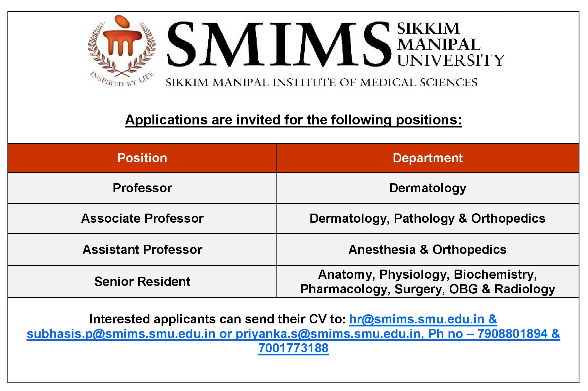Open the hr@smims.smu.edu.in email link

(417, 319)
